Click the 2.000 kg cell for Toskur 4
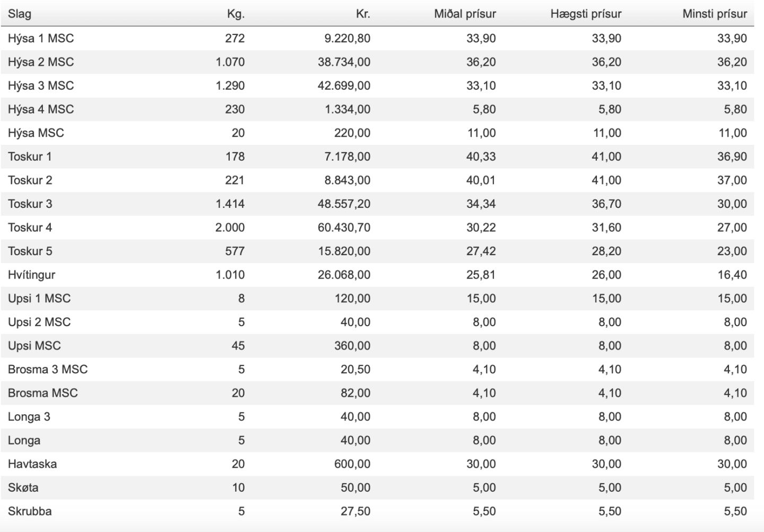Image resolution: width=764 pixels, height=532 pixels. (x=230, y=228)
